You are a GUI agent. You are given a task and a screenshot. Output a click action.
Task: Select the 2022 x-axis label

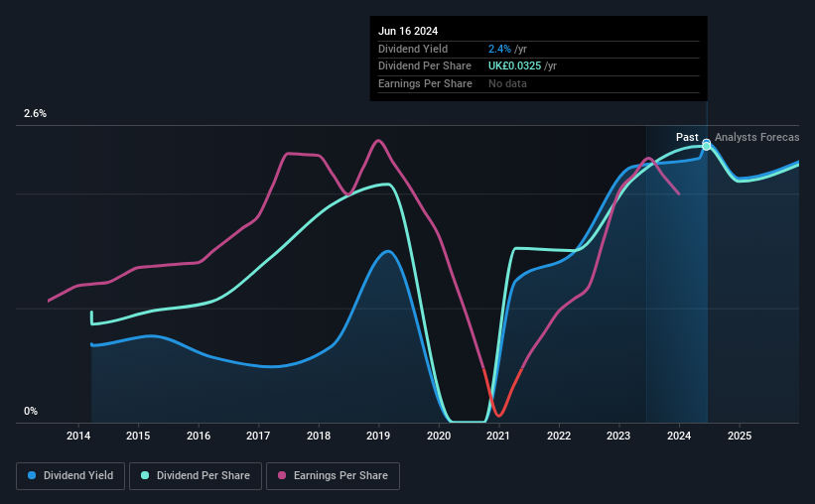point(559,436)
